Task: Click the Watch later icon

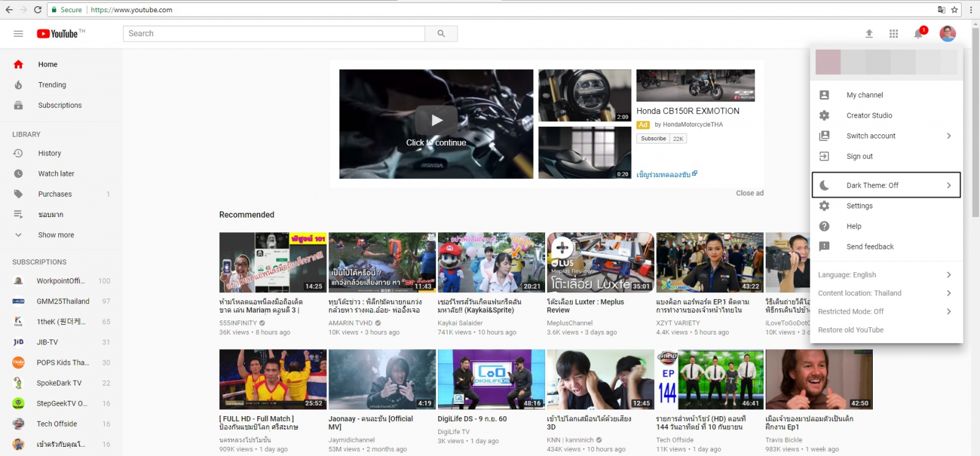Action: pyautogui.click(x=18, y=173)
